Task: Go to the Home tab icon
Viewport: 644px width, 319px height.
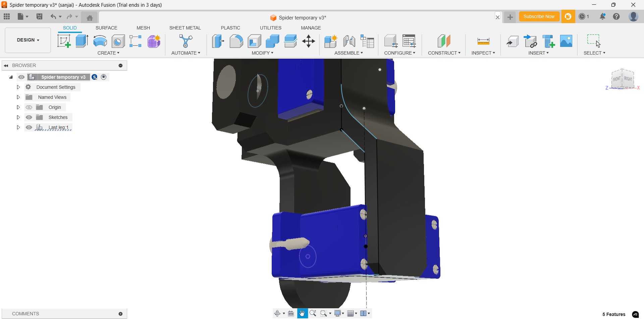Action: tap(90, 17)
